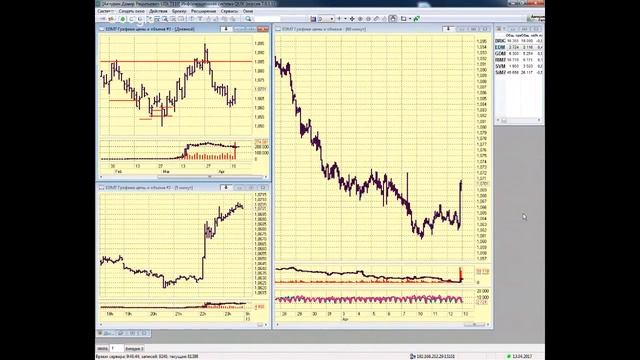Open the Действия menu
The width and height of the screenshot is (640, 360).
pyautogui.click(x=158, y=11)
